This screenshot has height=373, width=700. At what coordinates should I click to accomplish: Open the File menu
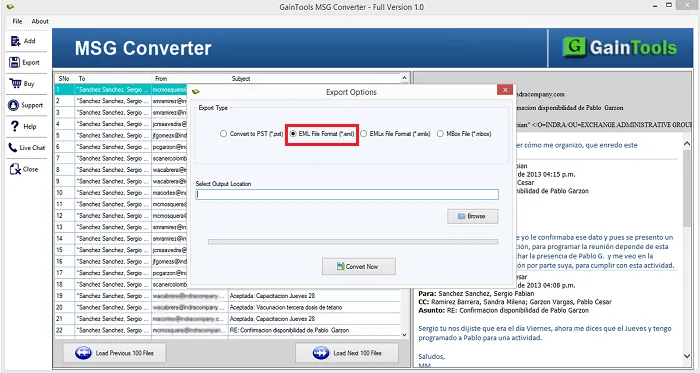pyautogui.click(x=17, y=21)
